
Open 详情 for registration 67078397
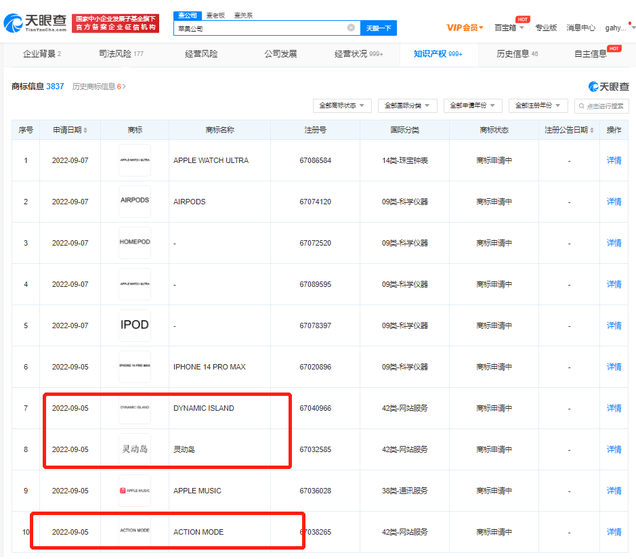click(x=614, y=326)
